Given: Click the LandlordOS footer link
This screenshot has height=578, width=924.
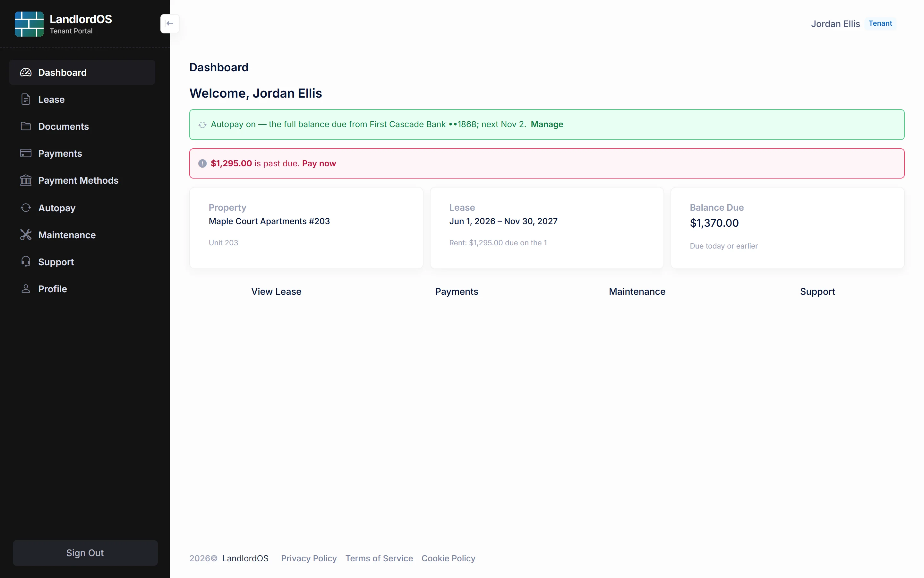Looking at the screenshot, I should click(245, 558).
